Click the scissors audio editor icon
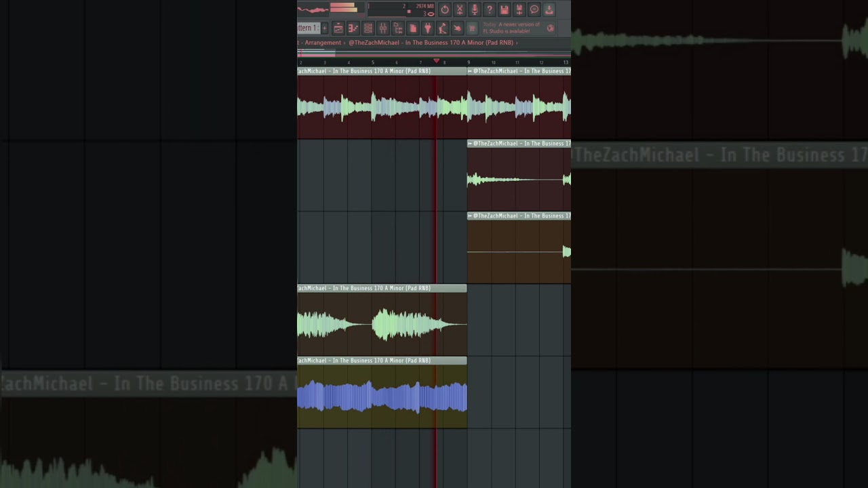 click(460, 9)
